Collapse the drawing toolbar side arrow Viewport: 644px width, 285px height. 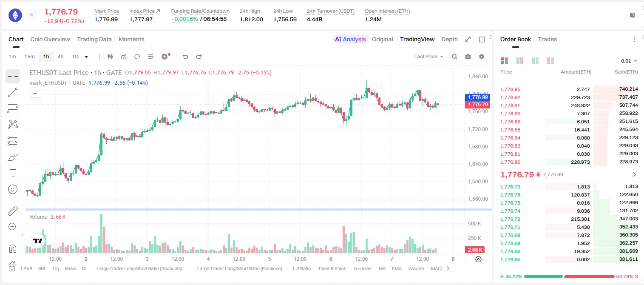coord(23,234)
